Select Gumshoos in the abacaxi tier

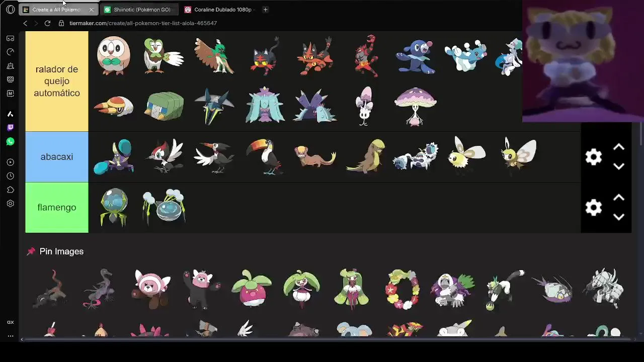point(366,157)
